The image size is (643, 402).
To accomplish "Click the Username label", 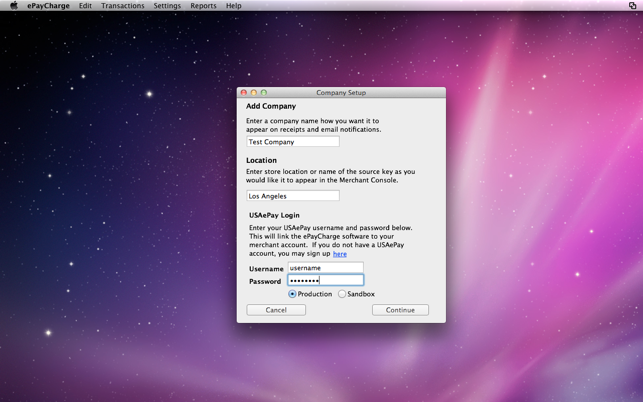I will click(x=266, y=269).
